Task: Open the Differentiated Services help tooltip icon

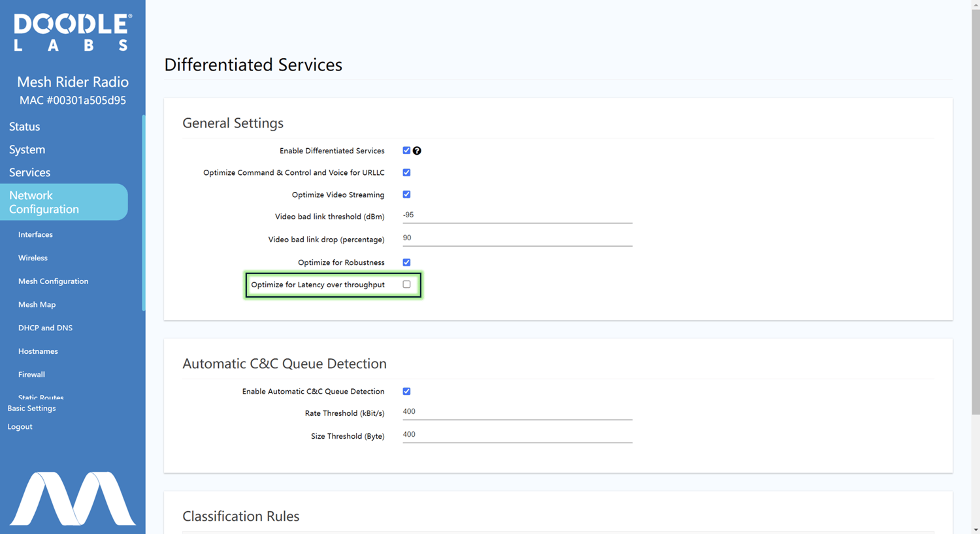Action: tap(417, 150)
